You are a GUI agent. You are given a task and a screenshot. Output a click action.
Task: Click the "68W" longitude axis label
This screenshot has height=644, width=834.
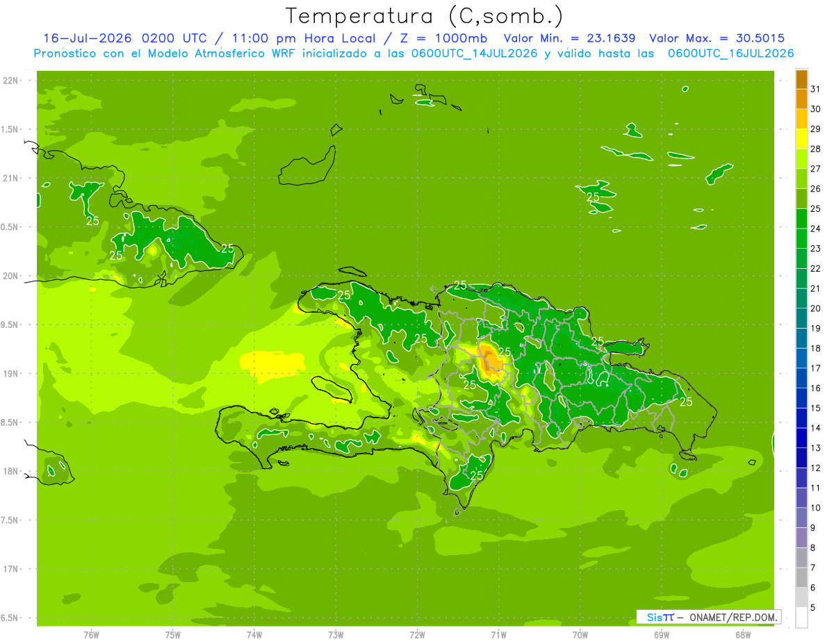point(743,635)
